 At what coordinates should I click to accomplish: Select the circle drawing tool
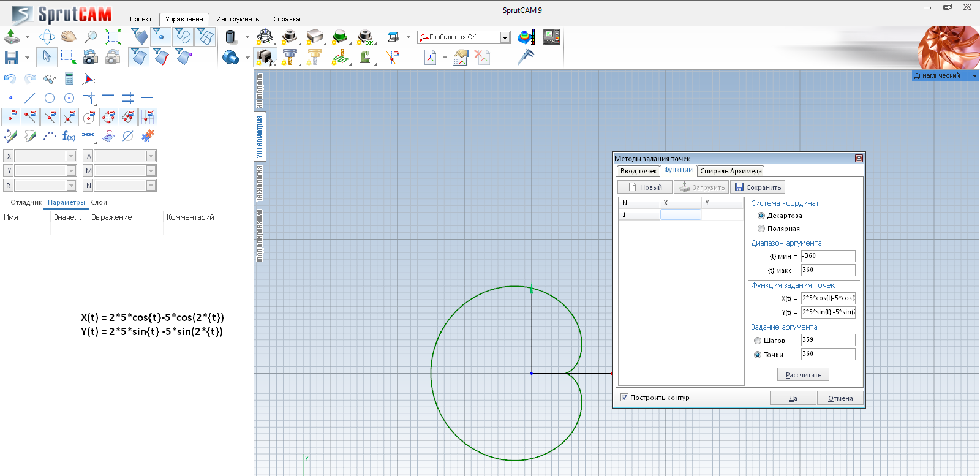(x=50, y=98)
